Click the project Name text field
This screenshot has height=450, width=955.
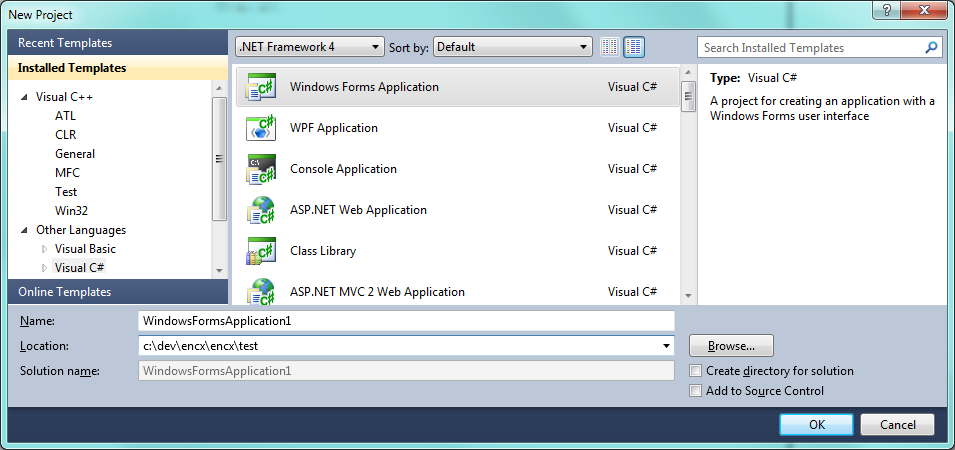point(406,321)
